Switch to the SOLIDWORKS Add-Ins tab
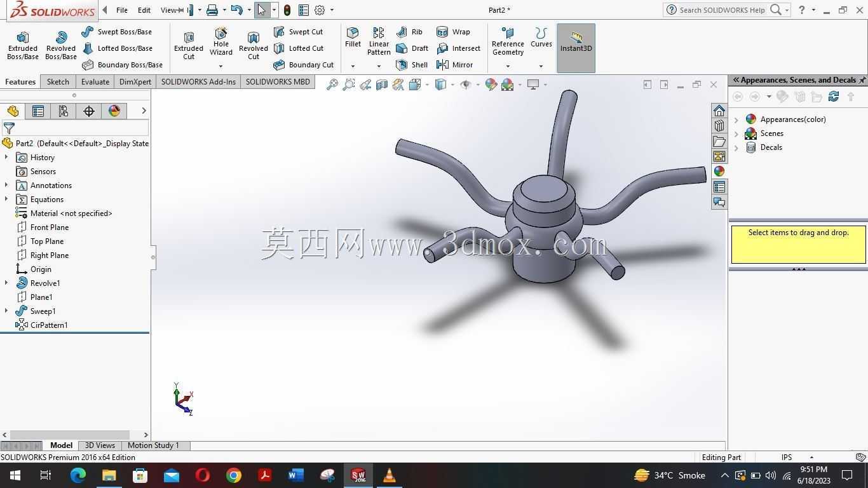The width and height of the screenshot is (868, 488). pos(198,82)
